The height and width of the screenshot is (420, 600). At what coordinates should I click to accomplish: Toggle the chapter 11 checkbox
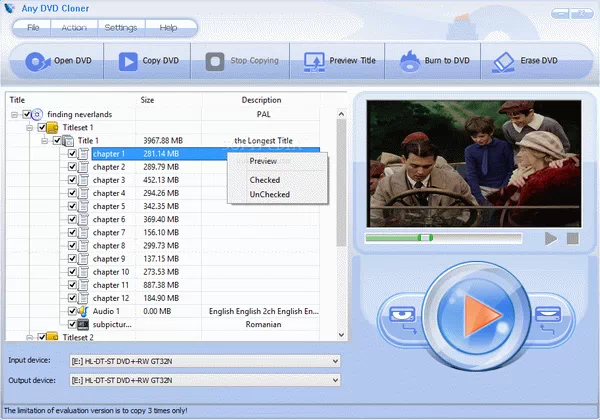point(72,285)
